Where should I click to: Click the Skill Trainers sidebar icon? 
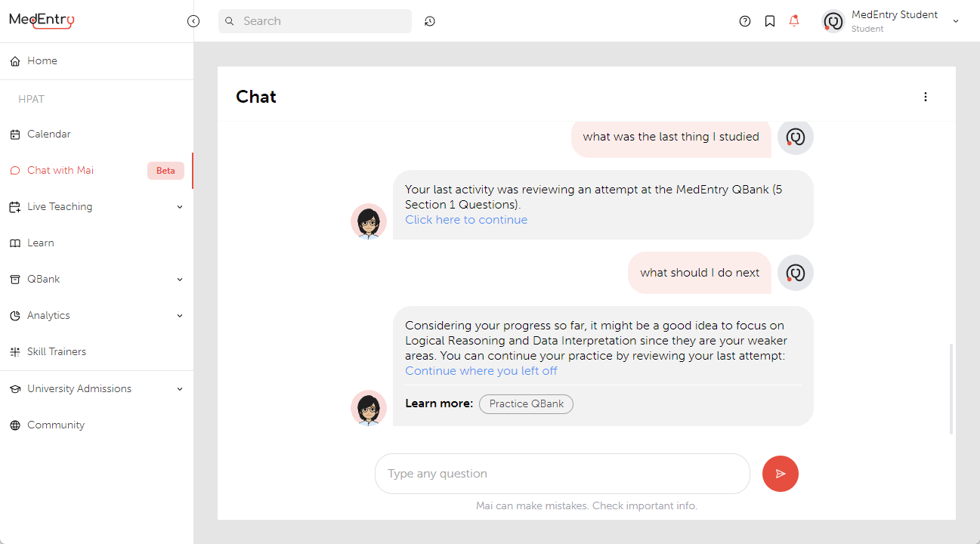coord(14,351)
